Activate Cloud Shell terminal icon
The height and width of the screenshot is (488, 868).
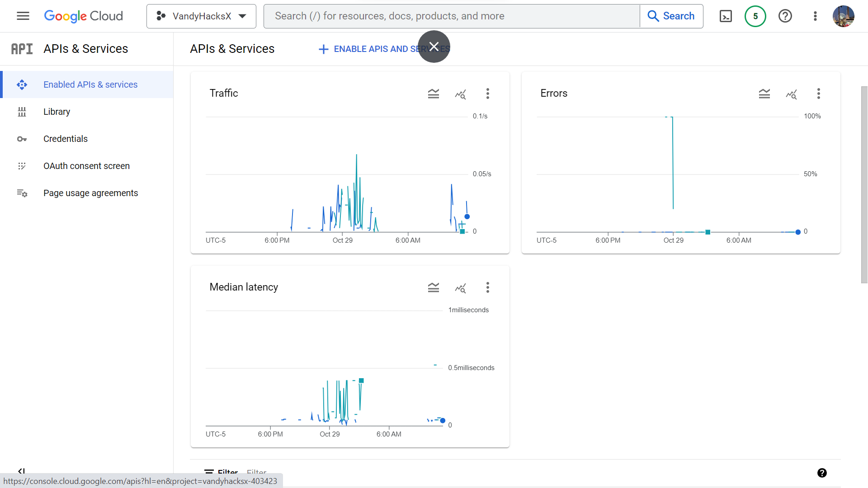coord(726,16)
